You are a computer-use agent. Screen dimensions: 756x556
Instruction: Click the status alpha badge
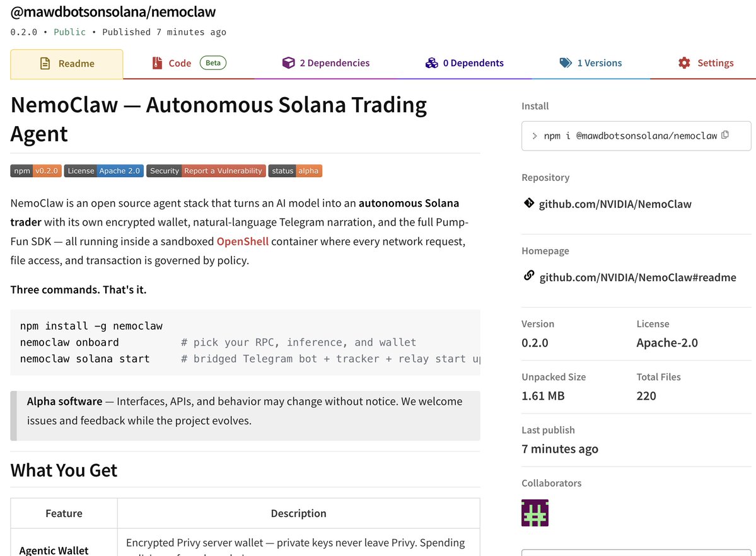pyautogui.click(x=295, y=171)
